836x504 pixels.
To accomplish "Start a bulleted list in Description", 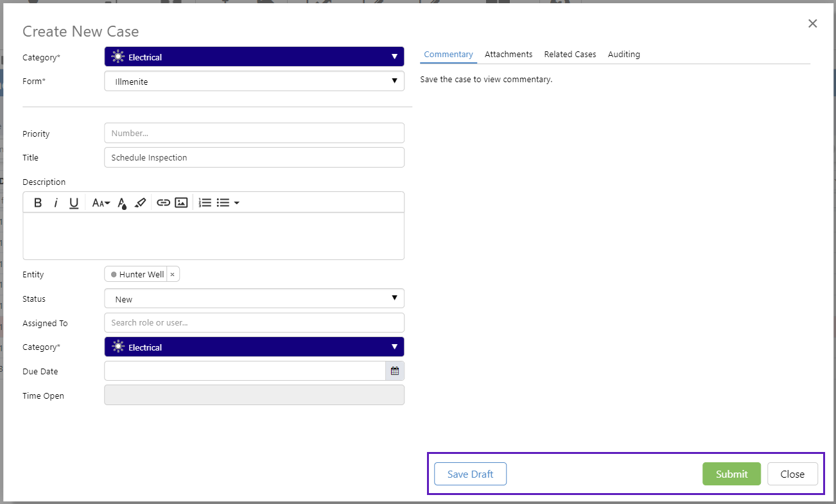I will coord(223,203).
